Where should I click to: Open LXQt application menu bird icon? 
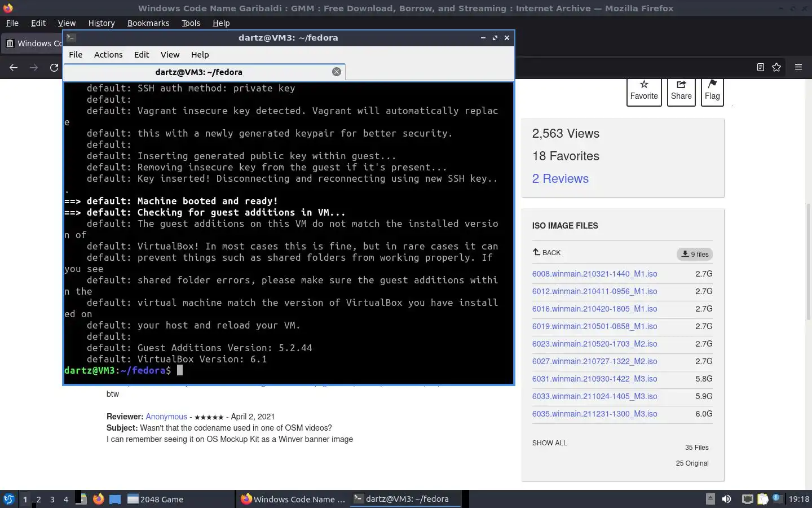pos(8,499)
